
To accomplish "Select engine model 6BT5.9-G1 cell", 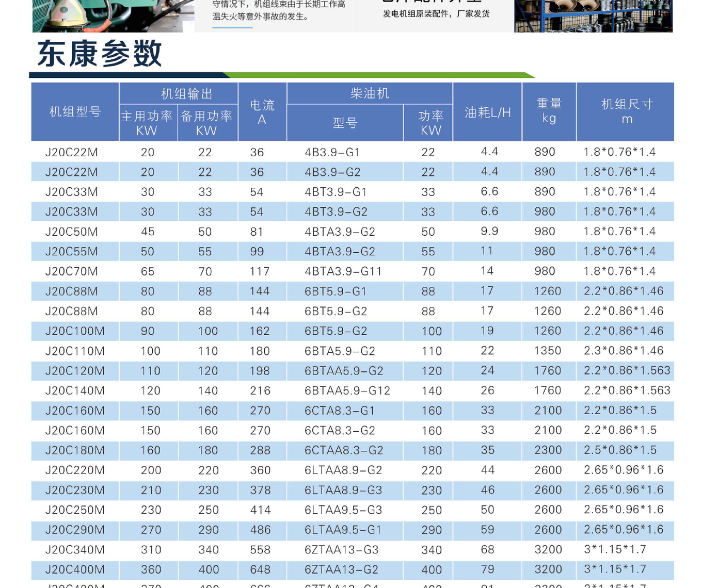I will (x=336, y=291).
